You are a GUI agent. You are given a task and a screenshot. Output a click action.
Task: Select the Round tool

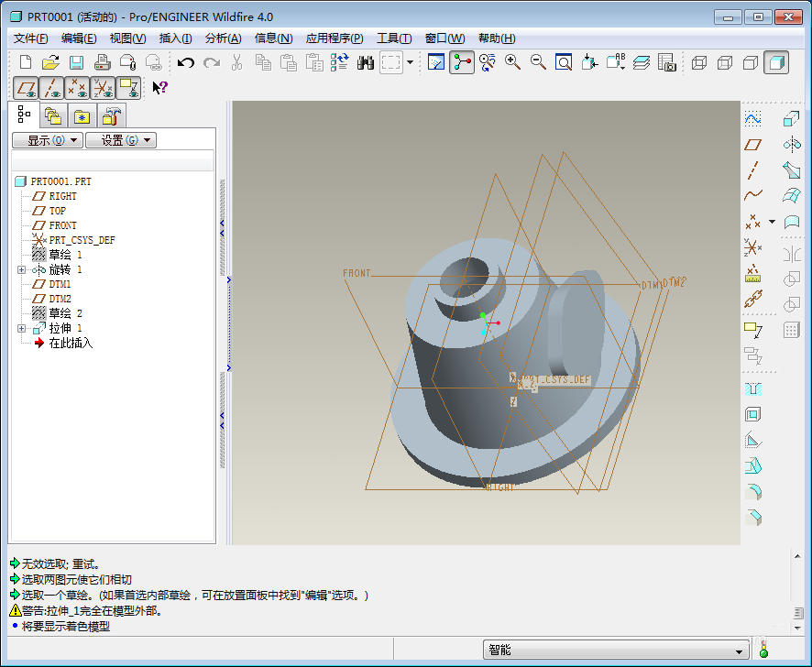point(753,491)
